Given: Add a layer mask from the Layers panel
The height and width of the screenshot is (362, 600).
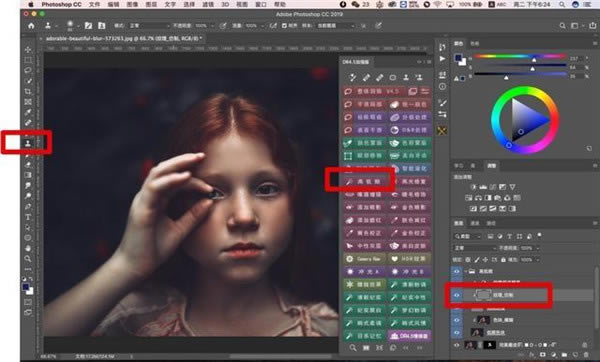Looking at the screenshot, I should 543,355.
